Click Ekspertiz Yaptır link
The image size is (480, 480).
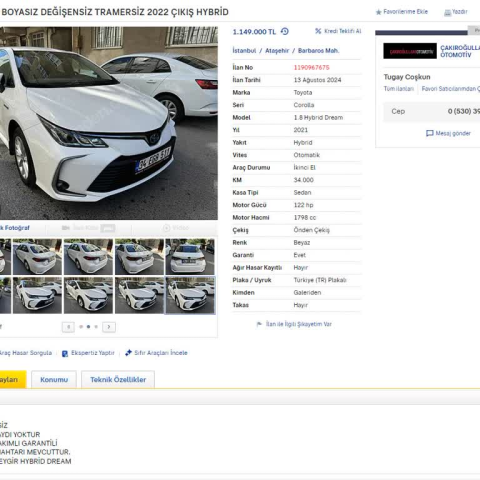pos(93,353)
